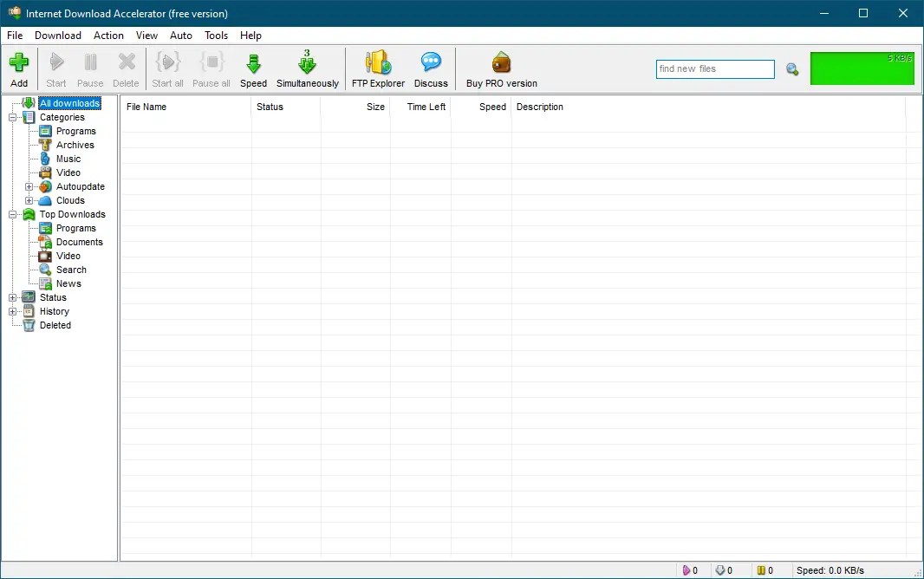Click the Start all downloads button
The height and width of the screenshot is (579, 924).
click(167, 68)
